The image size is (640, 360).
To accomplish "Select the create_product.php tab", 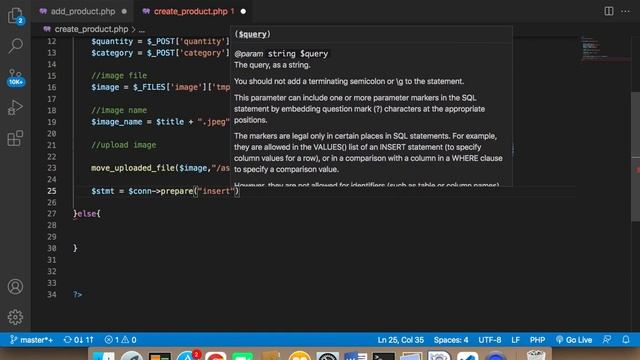I will click(x=191, y=11).
